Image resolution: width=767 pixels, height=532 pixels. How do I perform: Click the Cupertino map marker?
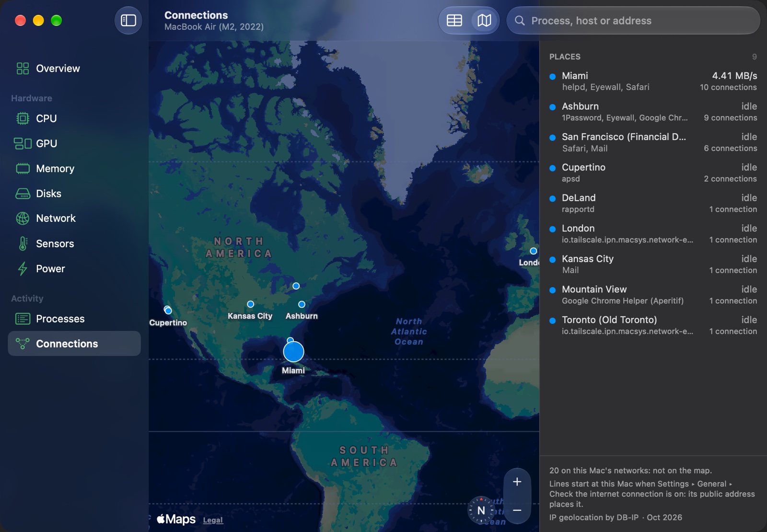pyautogui.click(x=168, y=311)
